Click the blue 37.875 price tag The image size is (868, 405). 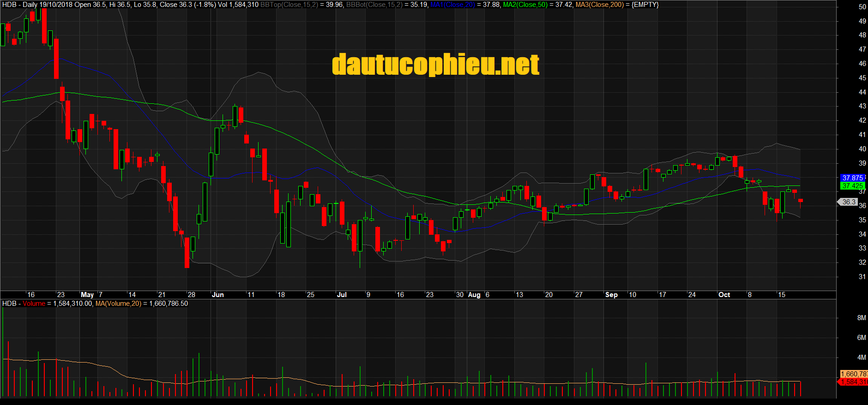852,178
